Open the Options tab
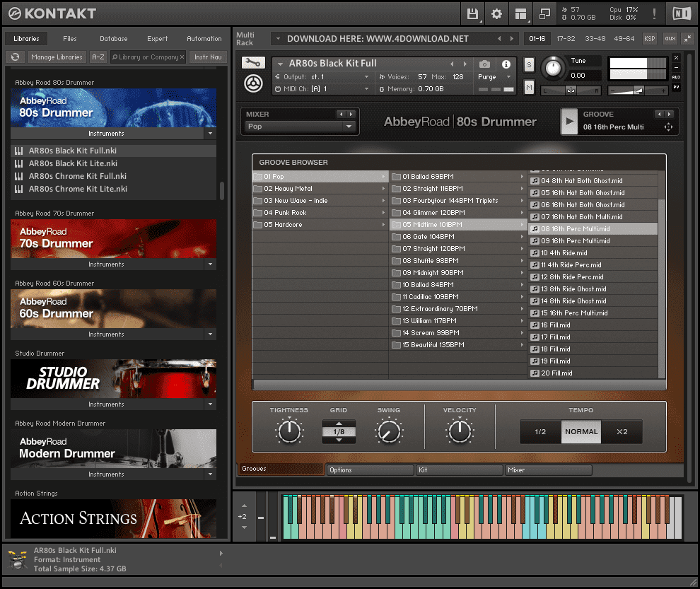The image size is (700, 589). (x=370, y=470)
